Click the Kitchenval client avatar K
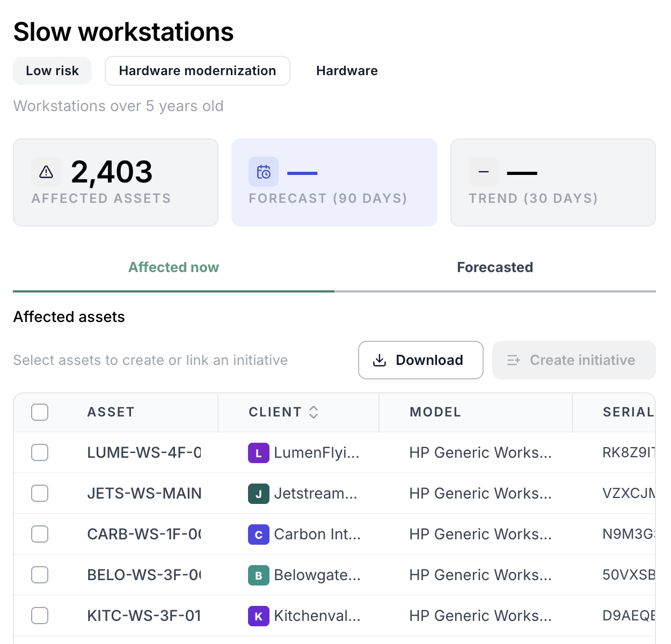The height and width of the screenshot is (644, 671). click(258, 616)
